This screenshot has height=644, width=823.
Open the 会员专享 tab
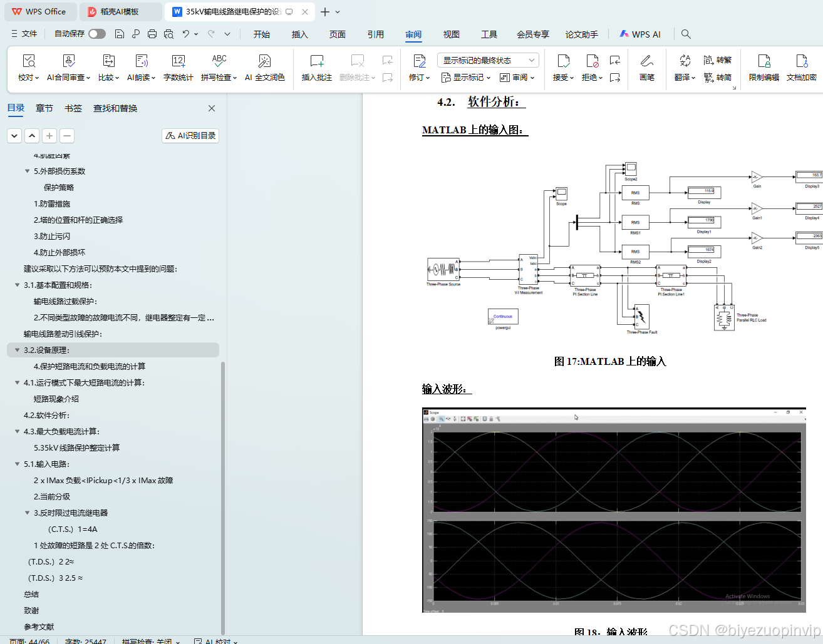(x=533, y=34)
